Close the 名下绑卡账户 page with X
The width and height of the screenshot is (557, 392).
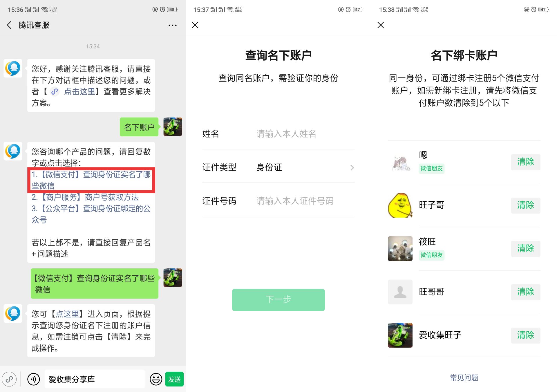coord(381,25)
